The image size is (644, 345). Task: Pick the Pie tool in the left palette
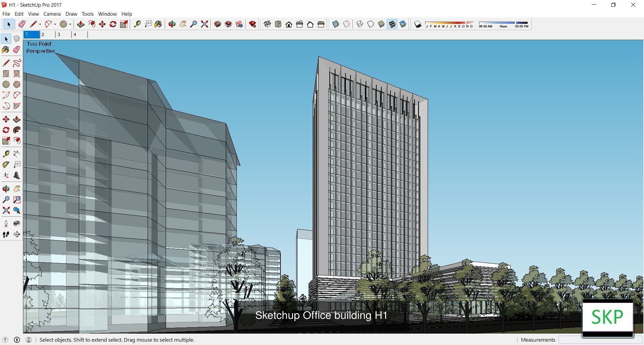tap(17, 106)
